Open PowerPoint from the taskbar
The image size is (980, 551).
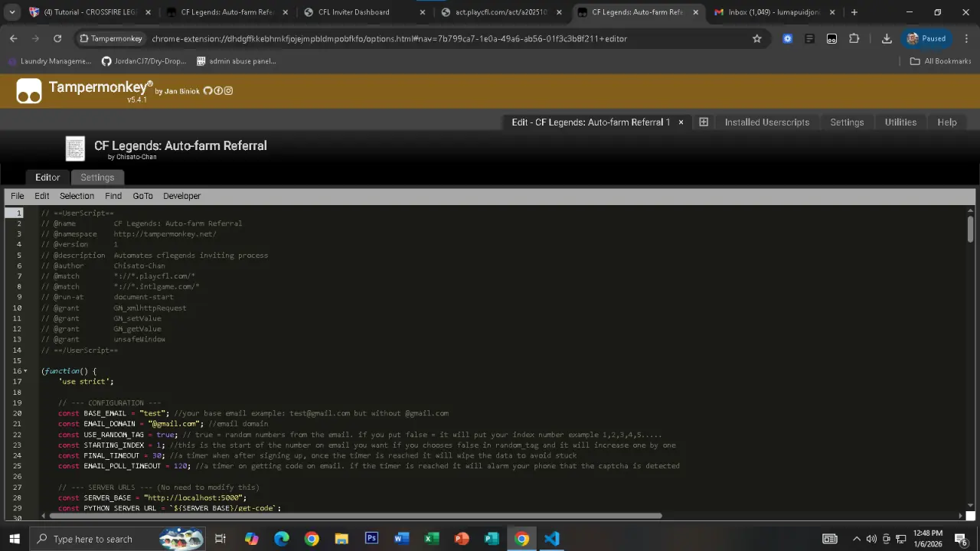[462, 539]
